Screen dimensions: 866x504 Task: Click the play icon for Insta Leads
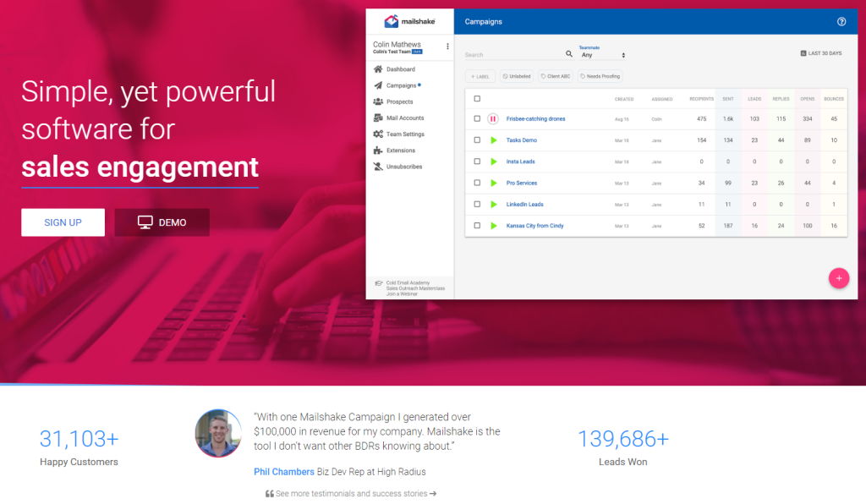tap(494, 162)
